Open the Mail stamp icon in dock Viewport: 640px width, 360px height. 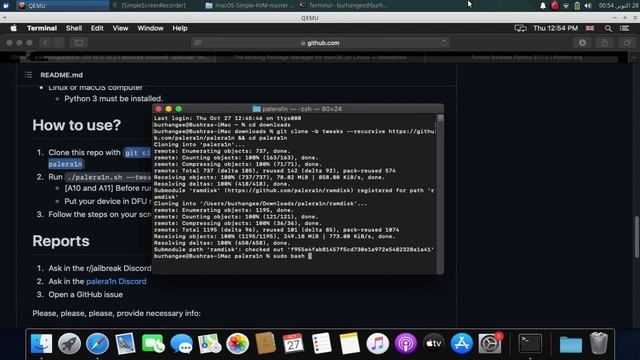coord(125,343)
